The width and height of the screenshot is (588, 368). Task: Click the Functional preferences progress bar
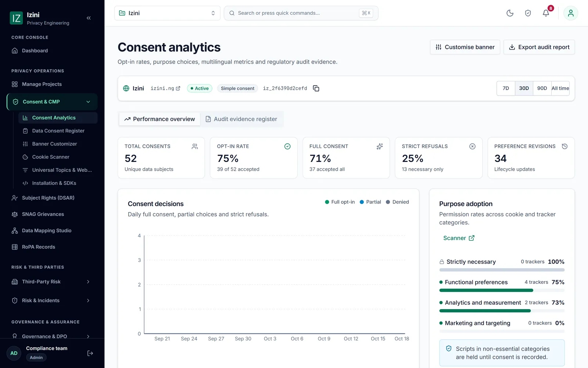coord(502,290)
